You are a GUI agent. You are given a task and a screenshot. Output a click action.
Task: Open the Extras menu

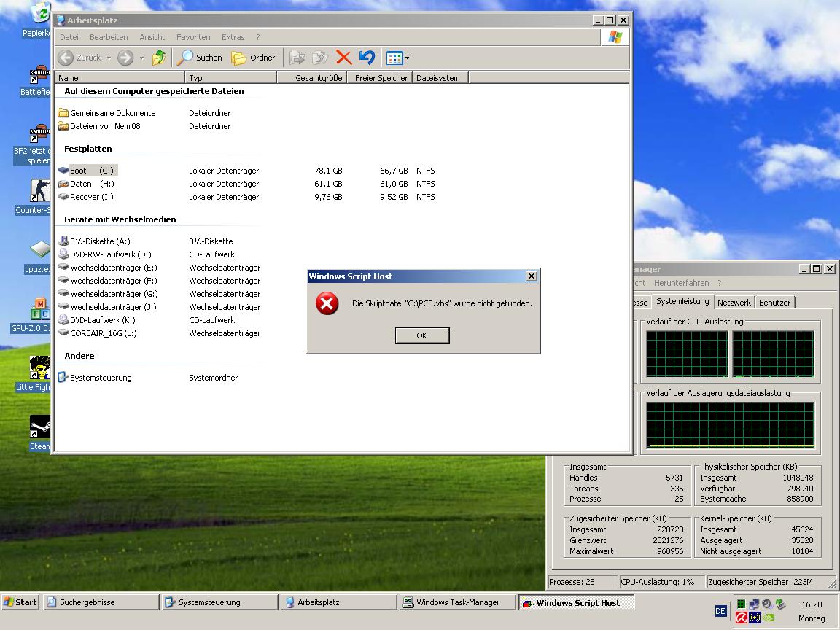click(x=233, y=37)
